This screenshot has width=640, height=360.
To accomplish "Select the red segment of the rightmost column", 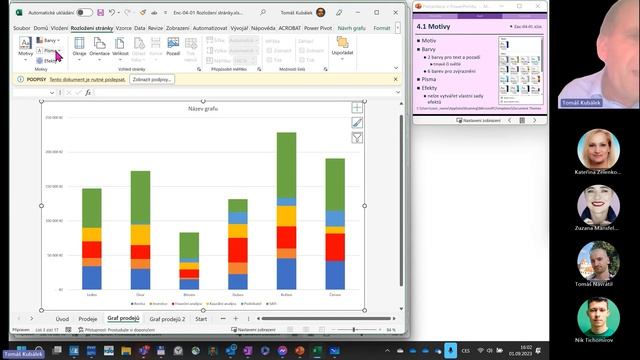I will [335, 247].
